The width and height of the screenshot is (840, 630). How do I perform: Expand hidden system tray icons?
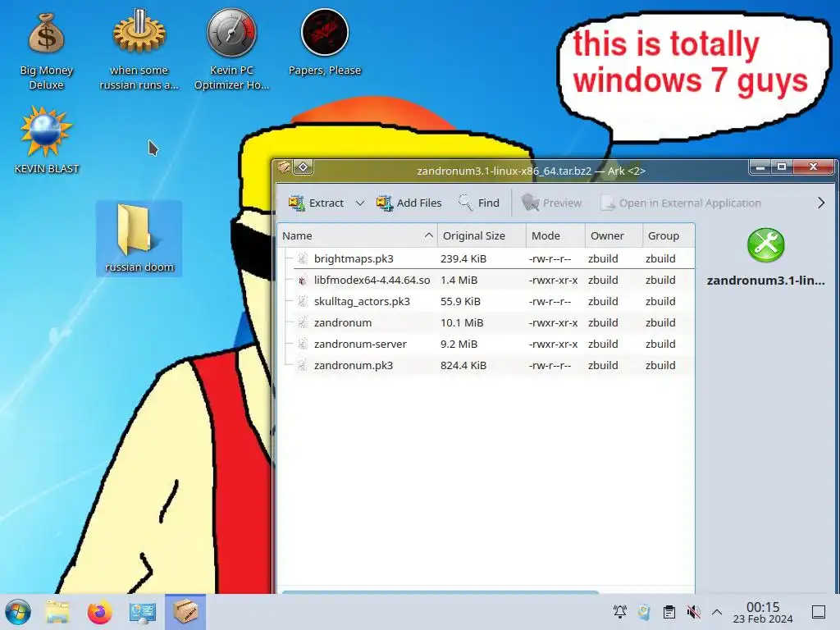(x=717, y=612)
